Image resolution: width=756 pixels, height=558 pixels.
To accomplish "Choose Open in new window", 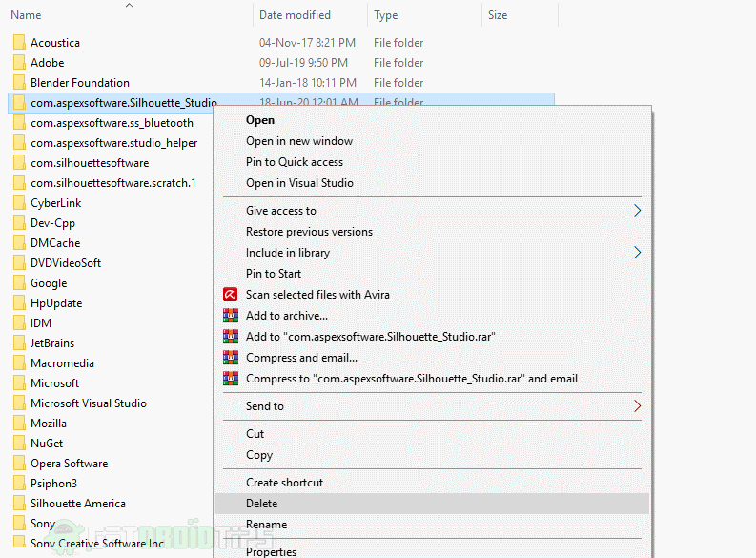I will pos(299,141).
